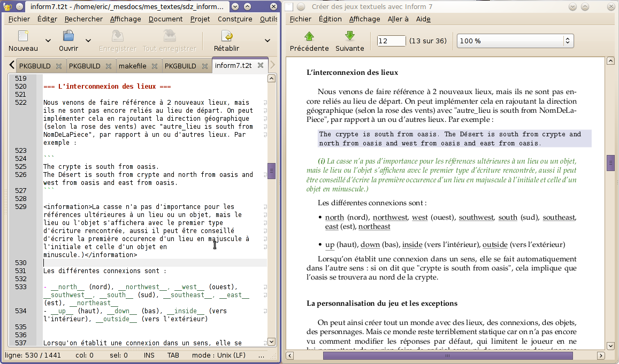Close the makefile tab

(155, 66)
